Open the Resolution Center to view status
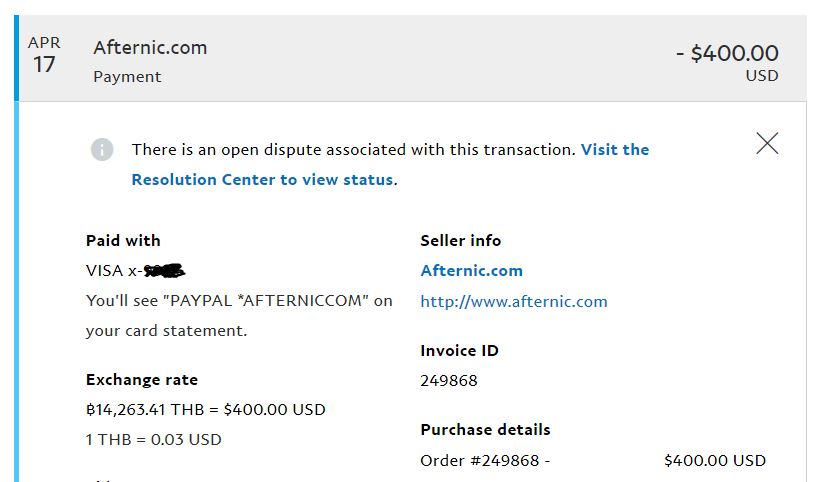This screenshot has width=825, height=482. point(263,180)
